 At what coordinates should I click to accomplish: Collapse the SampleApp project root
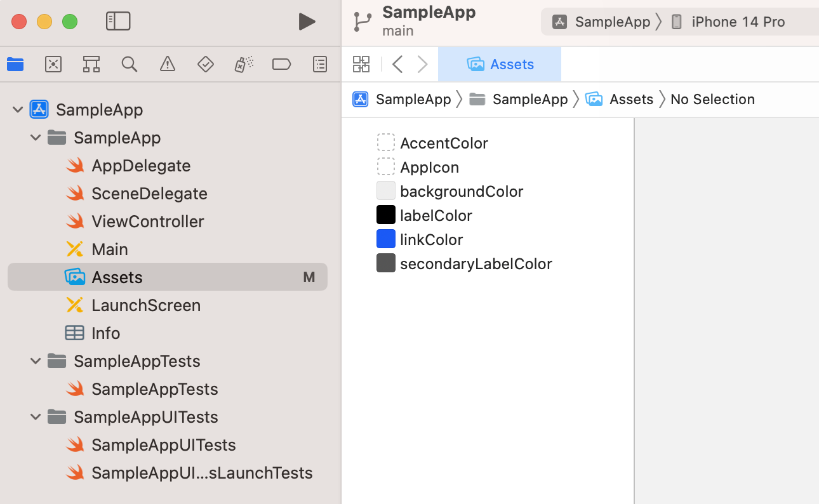[17, 110]
